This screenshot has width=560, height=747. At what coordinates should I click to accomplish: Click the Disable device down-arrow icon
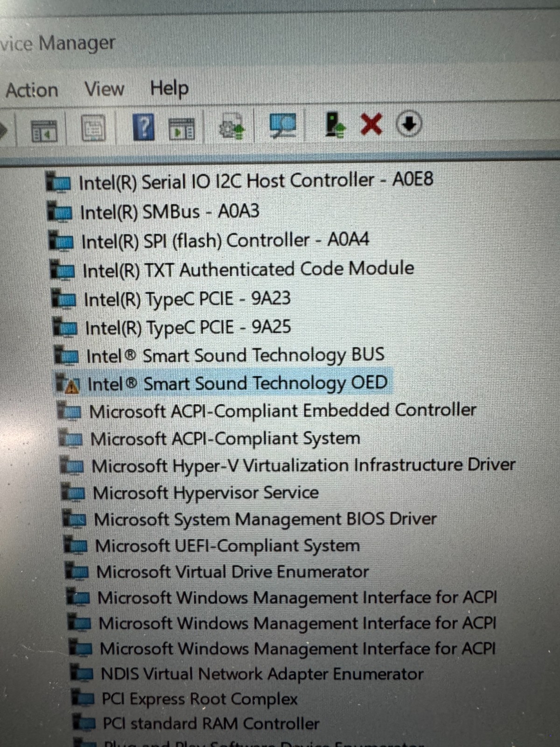click(409, 124)
